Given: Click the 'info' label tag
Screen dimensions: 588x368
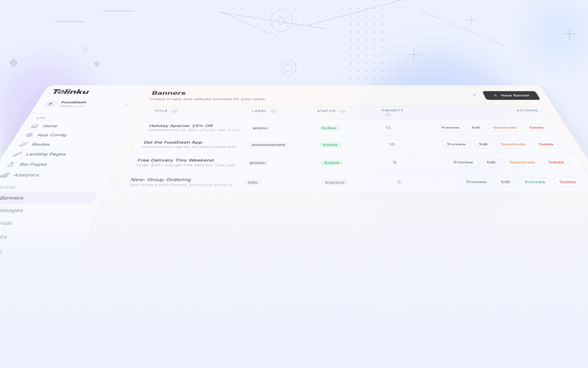Looking at the screenshot, I should pyautogui.click(x=253, y=182).
